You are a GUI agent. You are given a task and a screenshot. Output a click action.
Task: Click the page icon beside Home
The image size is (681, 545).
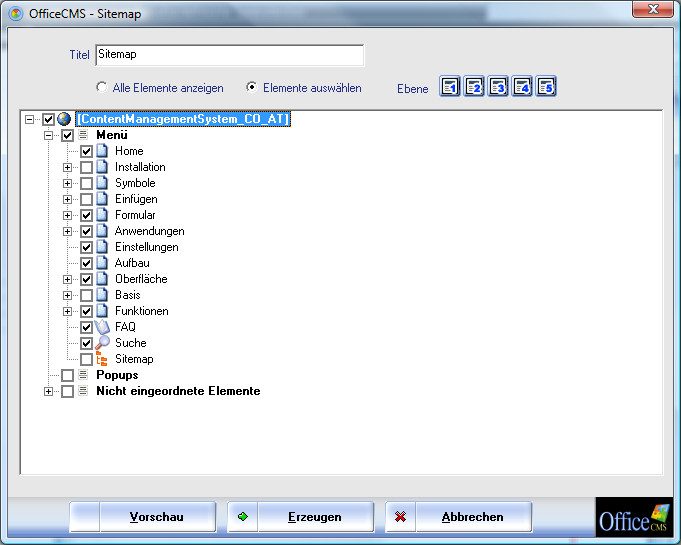click(102, 151)
